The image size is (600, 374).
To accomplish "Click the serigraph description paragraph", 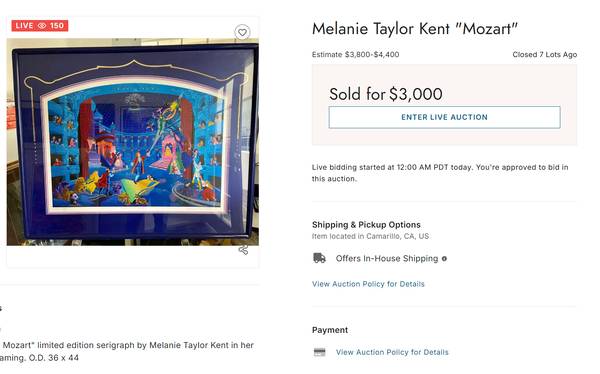I will [127, 351].
